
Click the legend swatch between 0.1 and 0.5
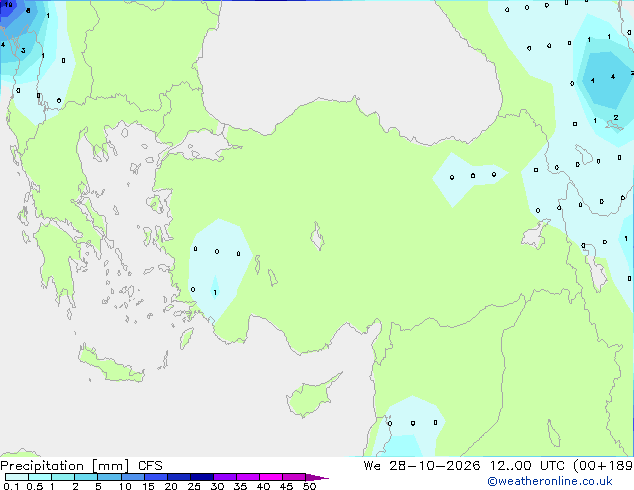click(17, 477)
